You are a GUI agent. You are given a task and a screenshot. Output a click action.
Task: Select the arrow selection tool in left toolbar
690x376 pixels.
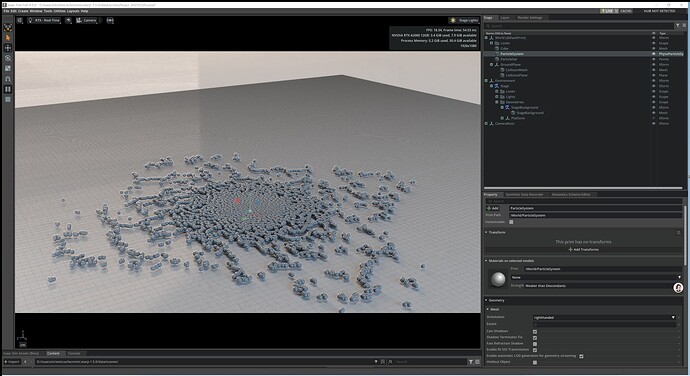click(7, 37)
